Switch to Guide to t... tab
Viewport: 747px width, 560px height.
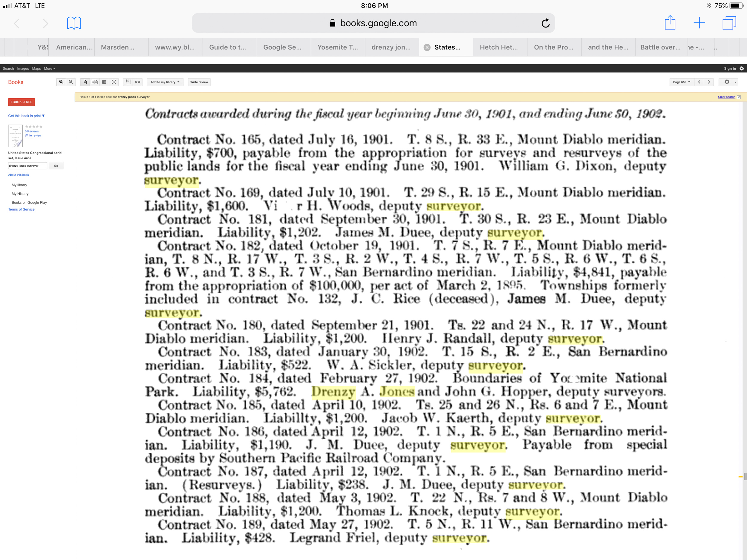tap(230, 47)
